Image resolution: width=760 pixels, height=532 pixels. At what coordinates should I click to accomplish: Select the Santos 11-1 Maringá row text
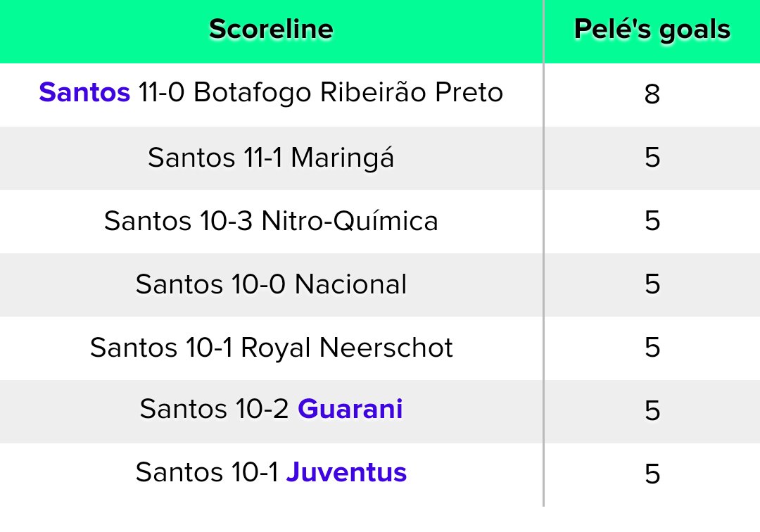tap(271, 158)
